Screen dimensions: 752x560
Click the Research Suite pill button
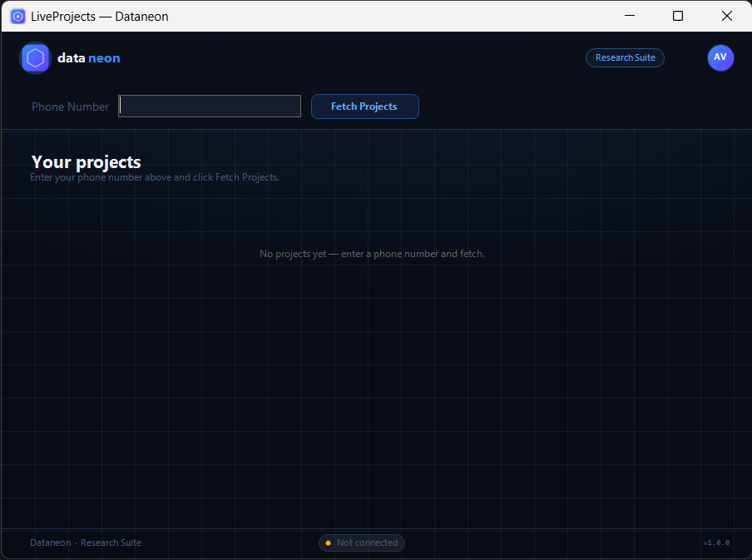[x=625, y=57]
